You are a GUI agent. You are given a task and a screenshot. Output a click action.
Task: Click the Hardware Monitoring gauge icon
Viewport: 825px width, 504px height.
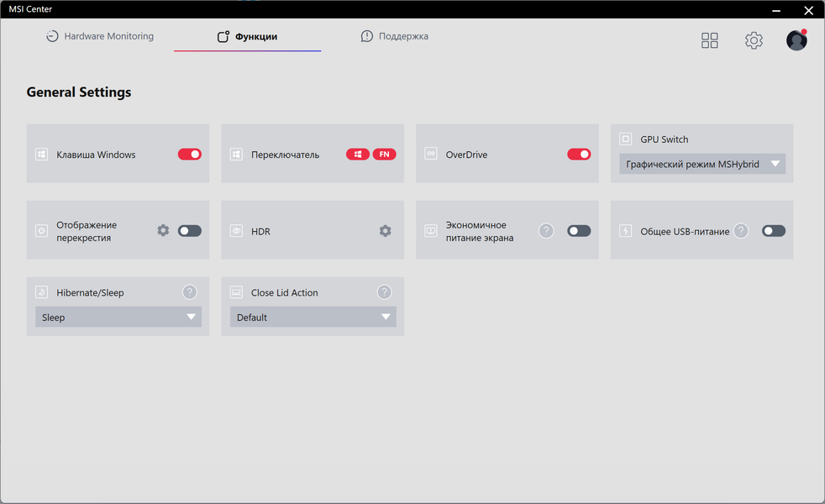click(x=52, y=36)
